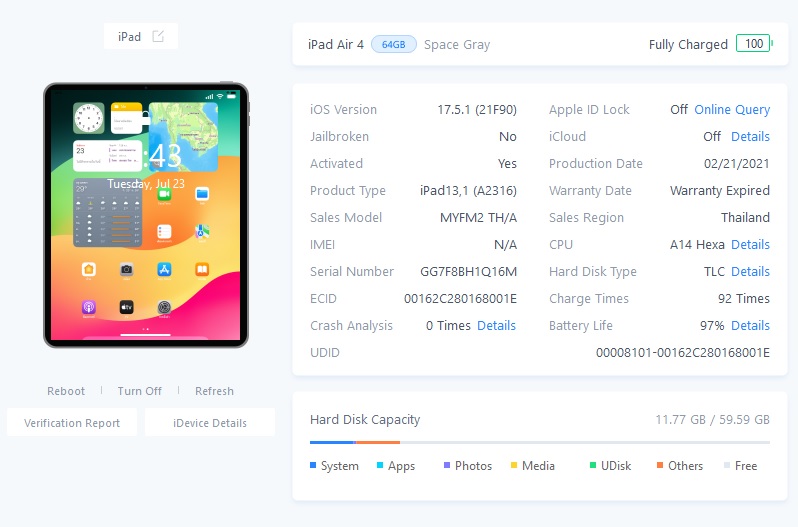This screenshot has height=527, width=798.
Task: Click the 97% battery life value
Action: (x=711, y=325)
